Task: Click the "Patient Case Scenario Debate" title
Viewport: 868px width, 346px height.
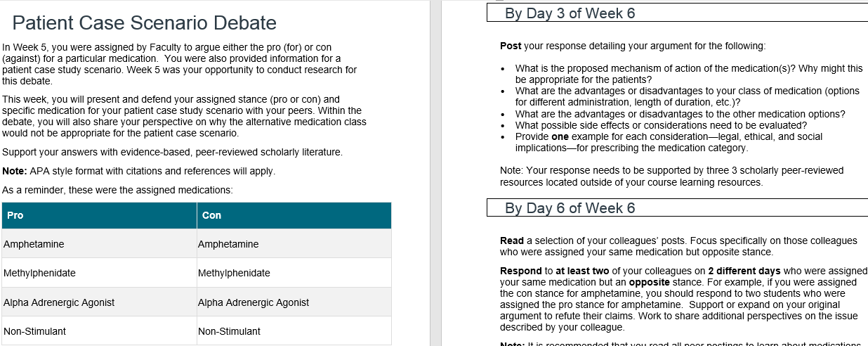Action: [x=145, y=23]
